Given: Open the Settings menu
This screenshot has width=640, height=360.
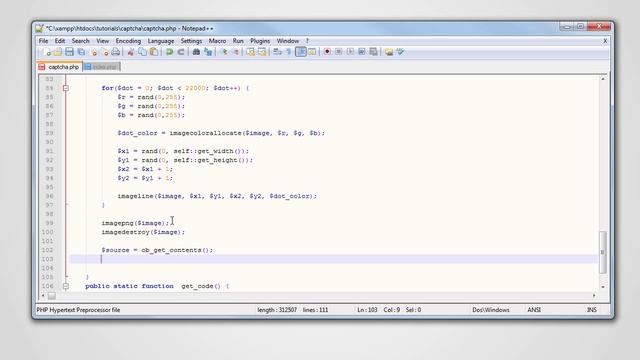Looking at the screenshot, I should pyautogui.click(x=191, y=41).
